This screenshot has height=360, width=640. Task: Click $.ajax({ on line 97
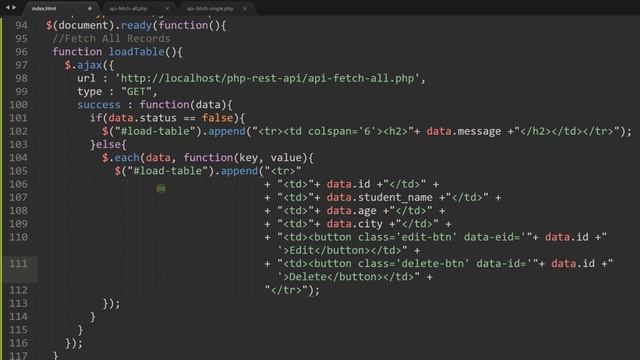coord(89,65)
